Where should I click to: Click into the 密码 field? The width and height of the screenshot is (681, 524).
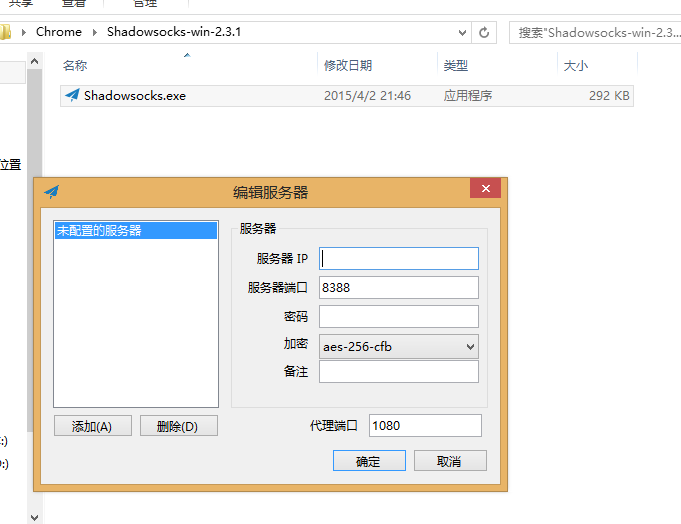click(399, 316)
